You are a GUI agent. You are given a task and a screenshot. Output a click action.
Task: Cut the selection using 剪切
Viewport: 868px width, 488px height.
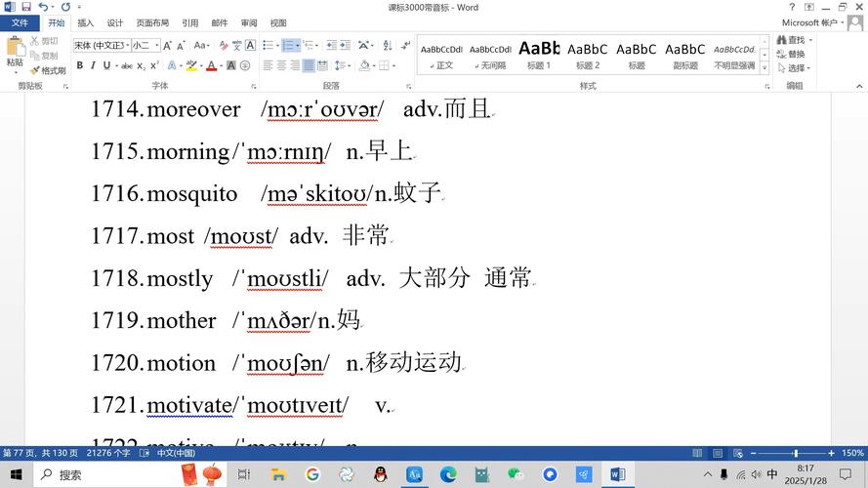pyautogui.click(x=44, y=41)
